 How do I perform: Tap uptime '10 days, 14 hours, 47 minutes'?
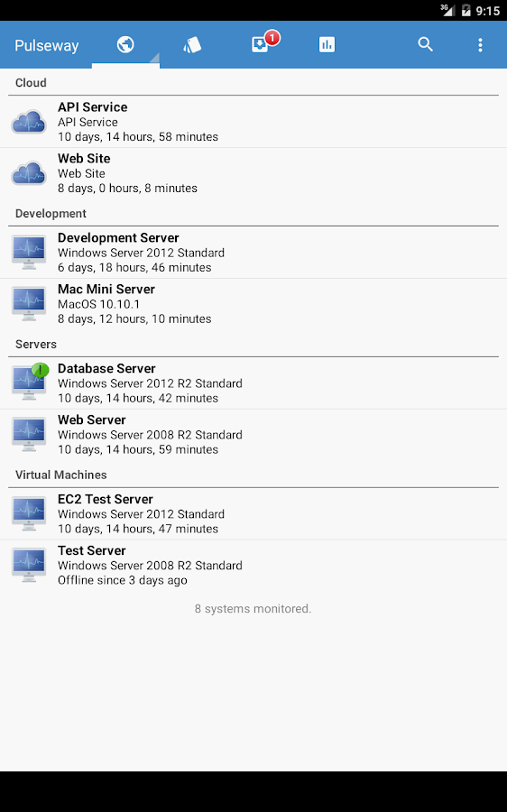click(x=138, y=529)
